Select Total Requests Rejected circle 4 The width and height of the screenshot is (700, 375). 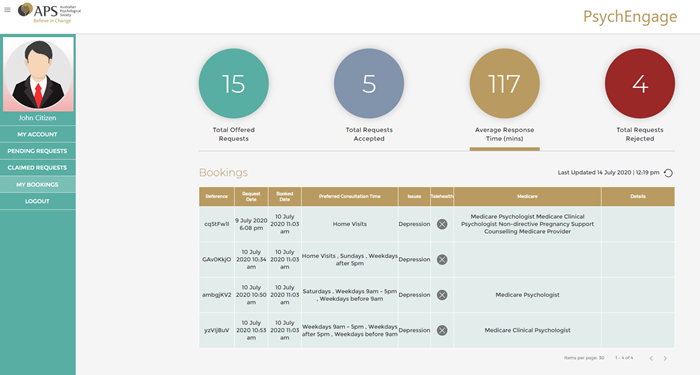640,83
